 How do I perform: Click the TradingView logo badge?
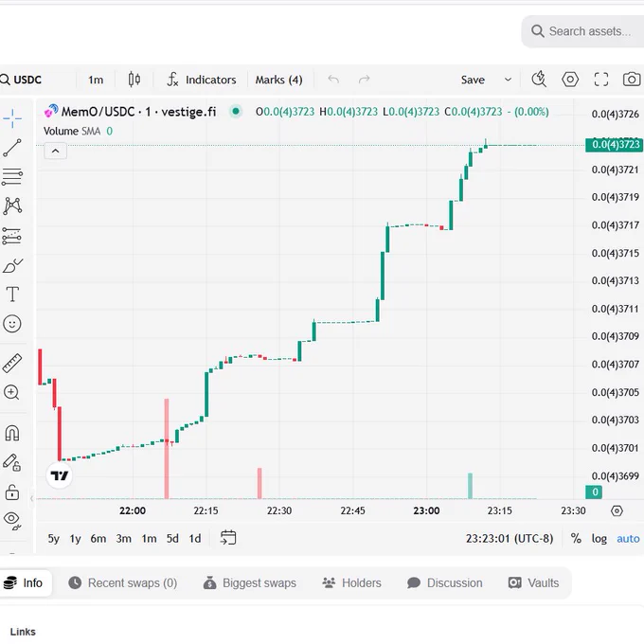pos(59,475)
